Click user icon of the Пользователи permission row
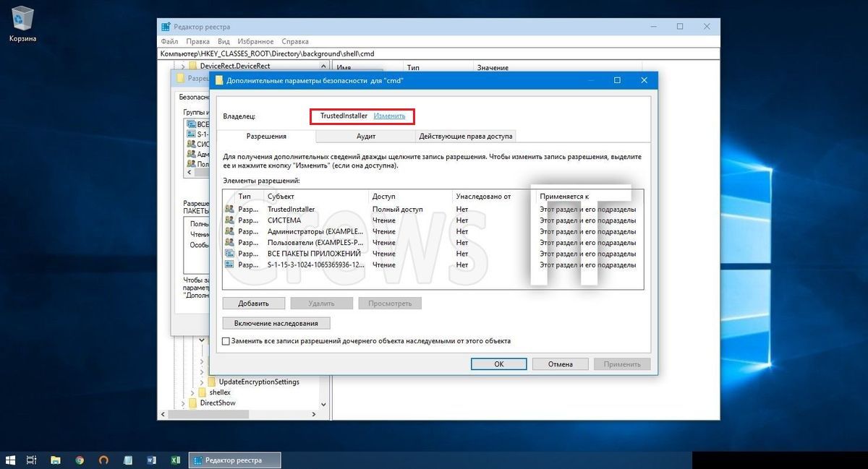Image resolution: width=868 pixels, height=469 pixels. (x=230, y=242)
